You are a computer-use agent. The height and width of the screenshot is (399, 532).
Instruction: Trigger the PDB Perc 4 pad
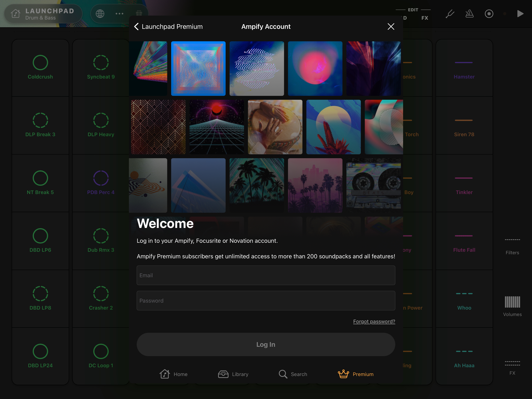click(x=101, y=183)
